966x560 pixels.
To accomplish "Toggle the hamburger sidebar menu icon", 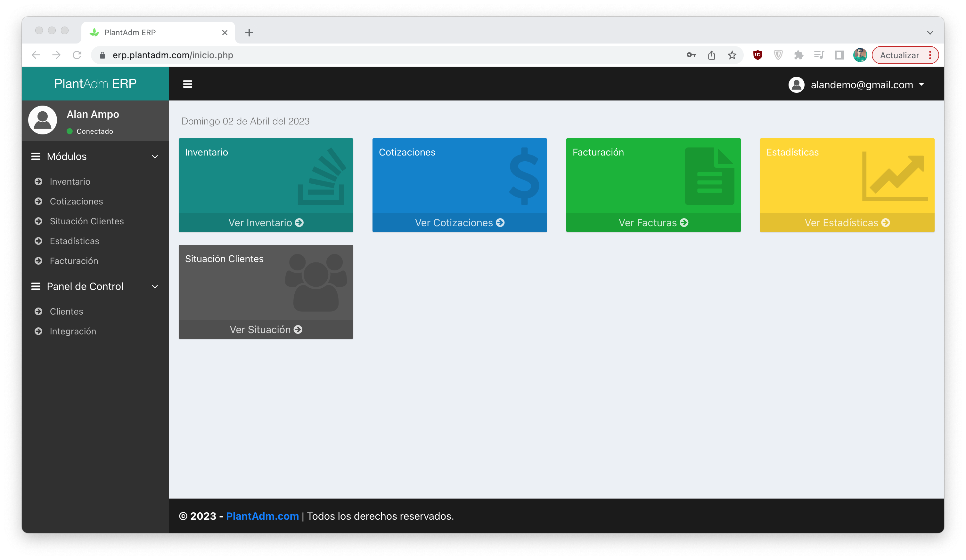I will pyautogui.click(x=187, y=84).
